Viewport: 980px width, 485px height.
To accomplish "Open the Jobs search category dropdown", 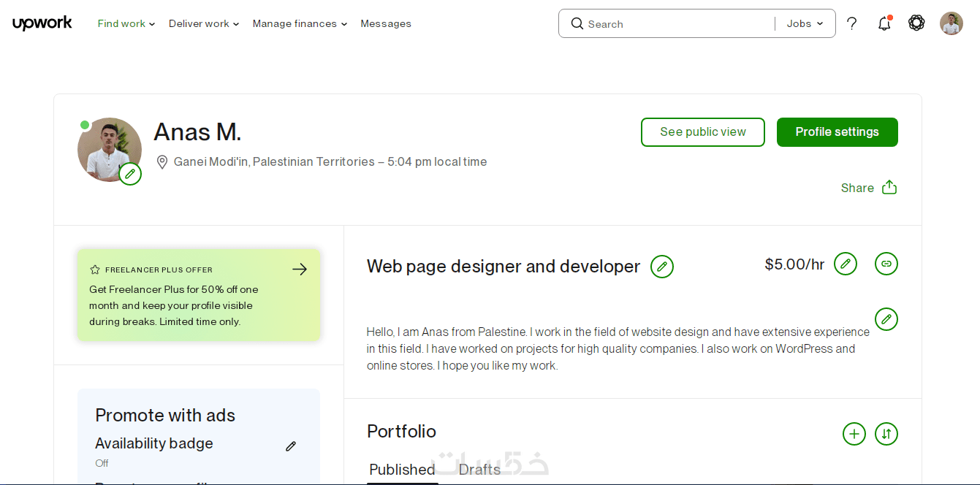I will [805, 23].
